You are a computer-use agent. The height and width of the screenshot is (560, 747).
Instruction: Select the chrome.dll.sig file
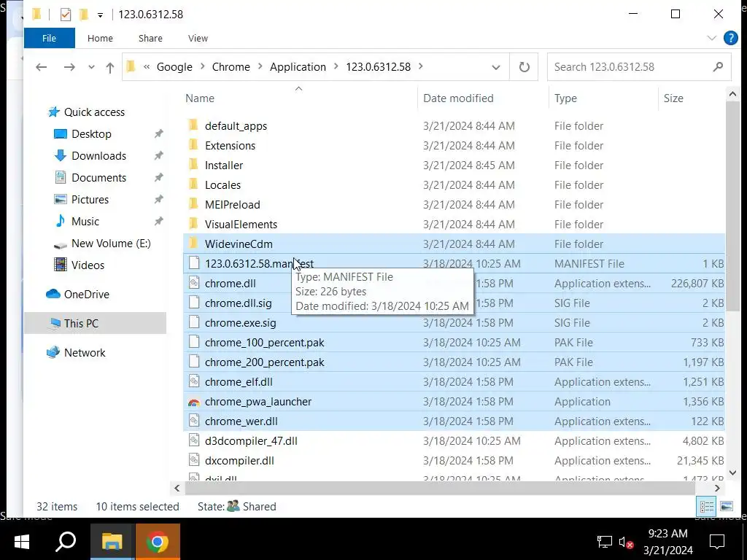239,303
